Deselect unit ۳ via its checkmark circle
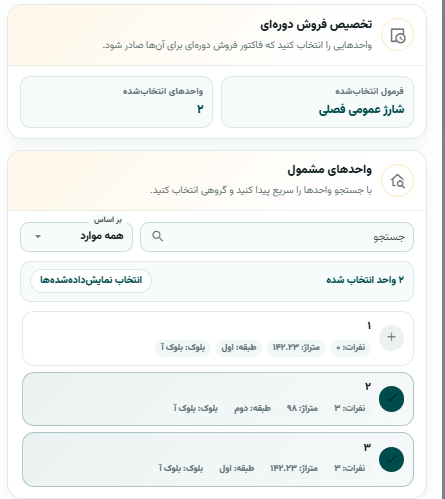The height and width of the screenshot is (499, 445). pos(391,459)
